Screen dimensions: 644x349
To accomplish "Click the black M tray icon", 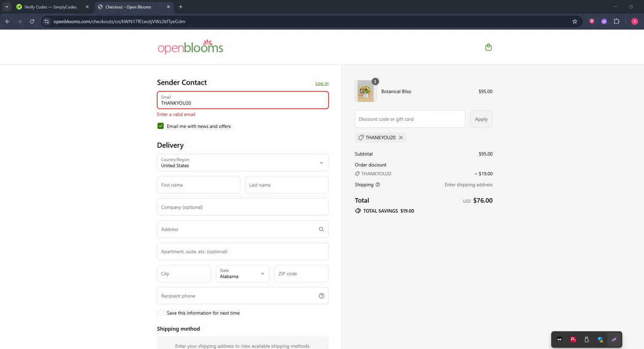I will pos(559,340).
